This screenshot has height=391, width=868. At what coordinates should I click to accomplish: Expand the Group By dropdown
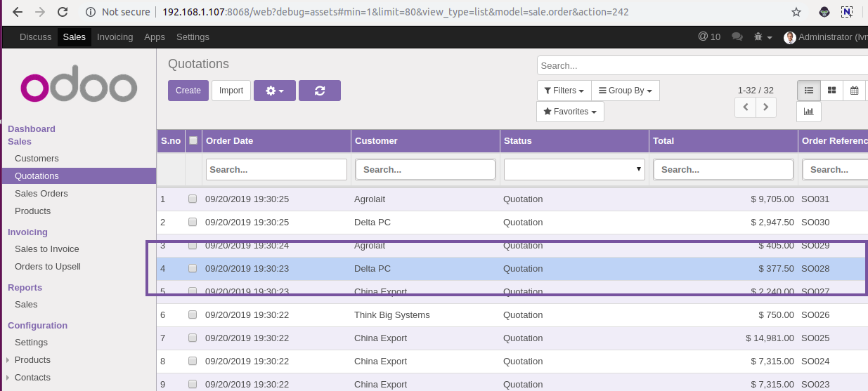pyautogui.click(x=625, y=91)
